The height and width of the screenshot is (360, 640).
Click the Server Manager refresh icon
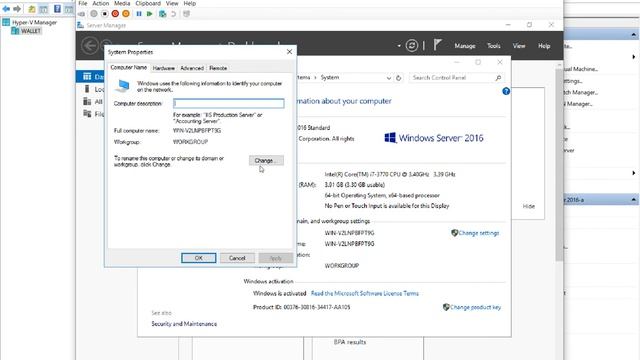pyautogui.click(x=412, y=46)
